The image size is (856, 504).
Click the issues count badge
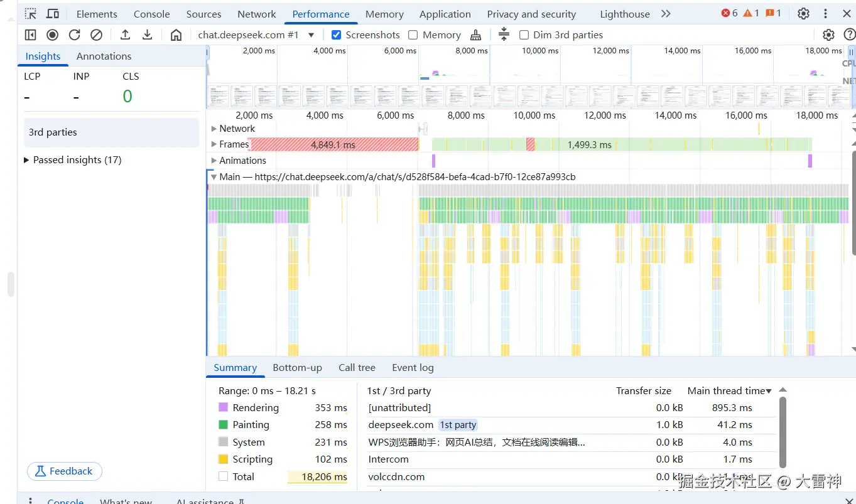pyautogui.click(x=774, y=13)
